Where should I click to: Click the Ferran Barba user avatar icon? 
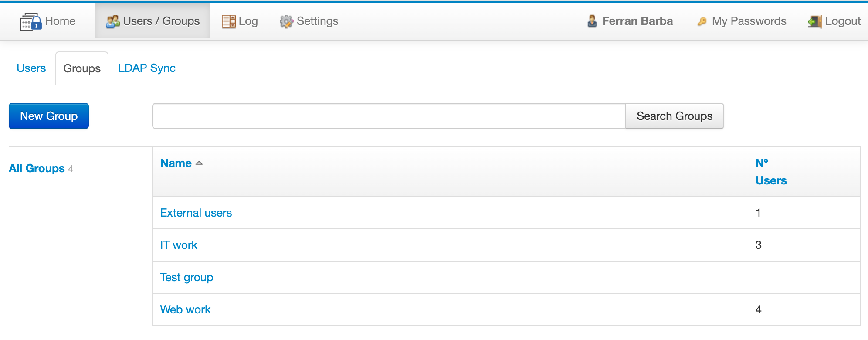592,21
